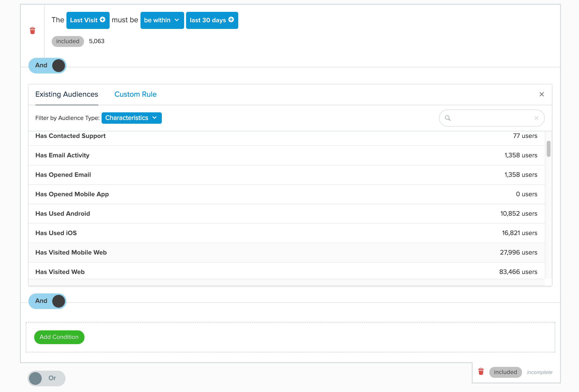The height and width of the screenshot is (392, 579).
Task: Click the 77 users count
Action: coord(525,136)
